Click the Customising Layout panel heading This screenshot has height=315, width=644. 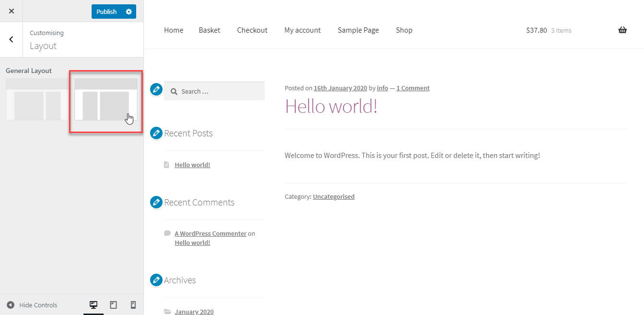[x=47, y=40]
